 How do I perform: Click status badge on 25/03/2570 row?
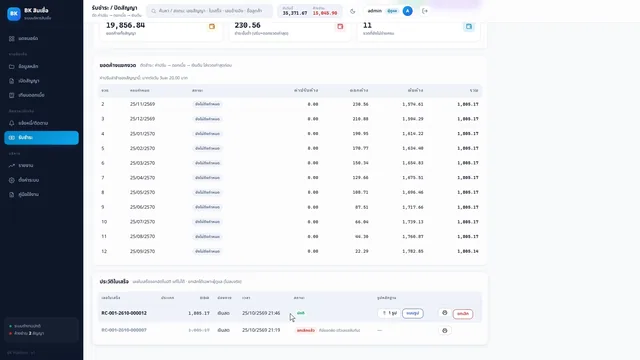point(207,163)
